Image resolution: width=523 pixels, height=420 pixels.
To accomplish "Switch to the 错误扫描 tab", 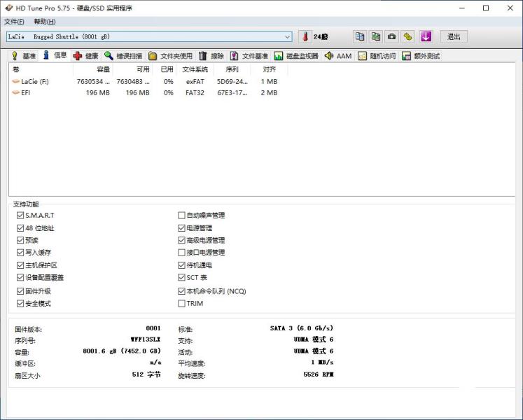I will [123, 56].
